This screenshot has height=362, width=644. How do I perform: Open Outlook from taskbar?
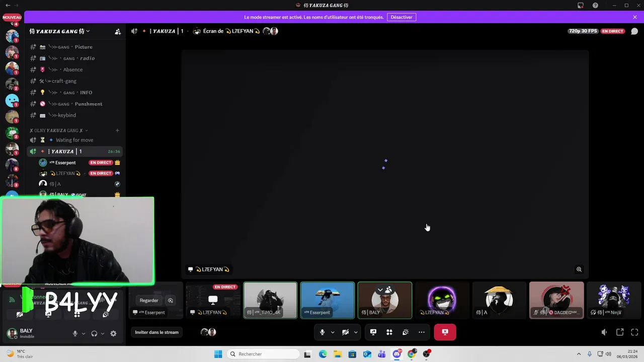coord(367,354)
